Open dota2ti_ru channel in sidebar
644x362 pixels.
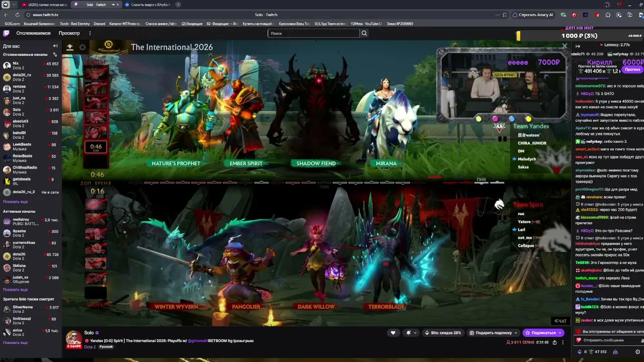pyautogui.click(x=31, y=77)
